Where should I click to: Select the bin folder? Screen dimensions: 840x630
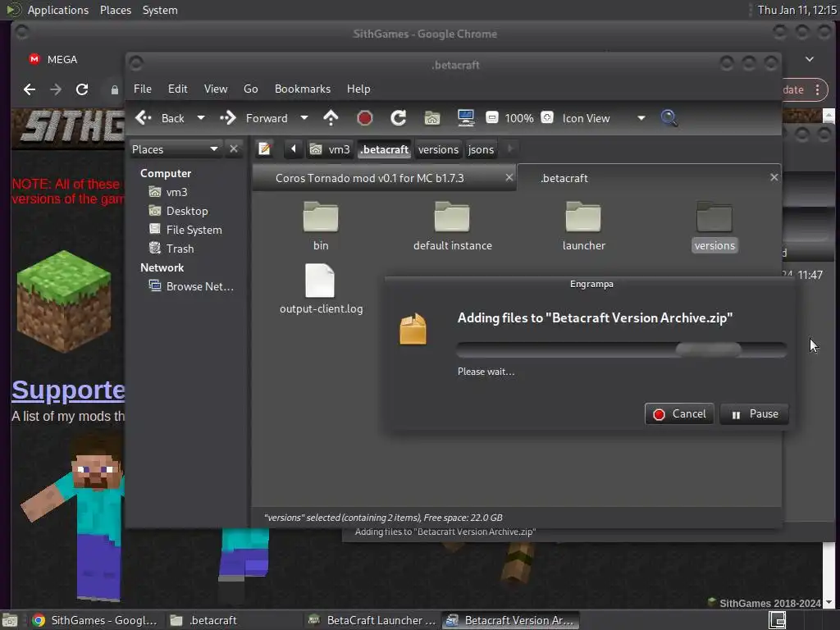coord(321,226)
